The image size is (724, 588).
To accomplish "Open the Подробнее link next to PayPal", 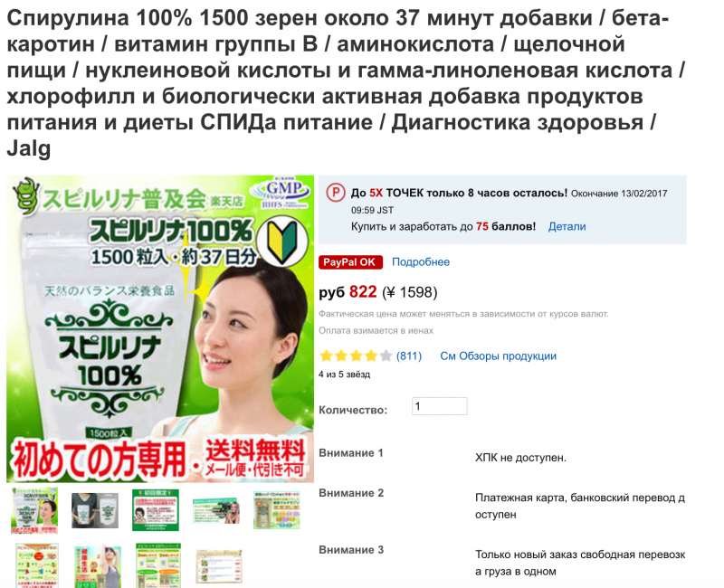I will (421, 262).
